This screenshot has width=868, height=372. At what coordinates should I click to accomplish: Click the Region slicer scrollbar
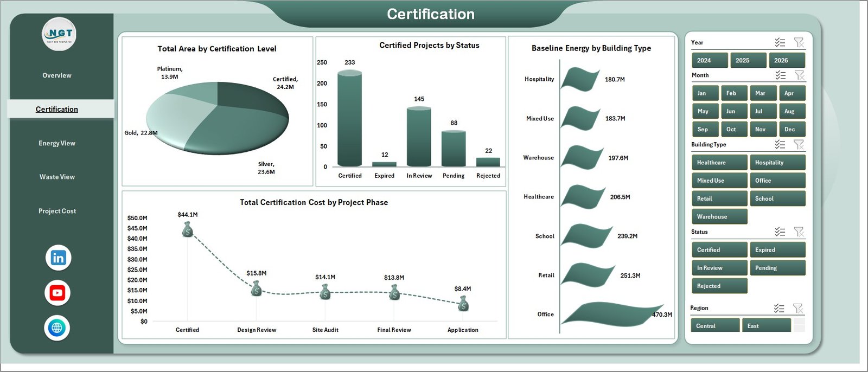tap(799, 325)
